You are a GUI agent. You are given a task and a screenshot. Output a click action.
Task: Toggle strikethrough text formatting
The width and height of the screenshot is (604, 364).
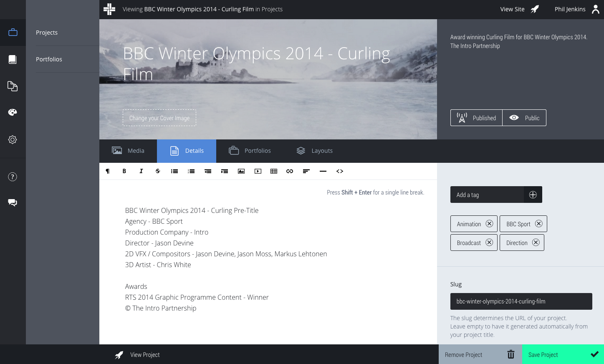(157, 171)
